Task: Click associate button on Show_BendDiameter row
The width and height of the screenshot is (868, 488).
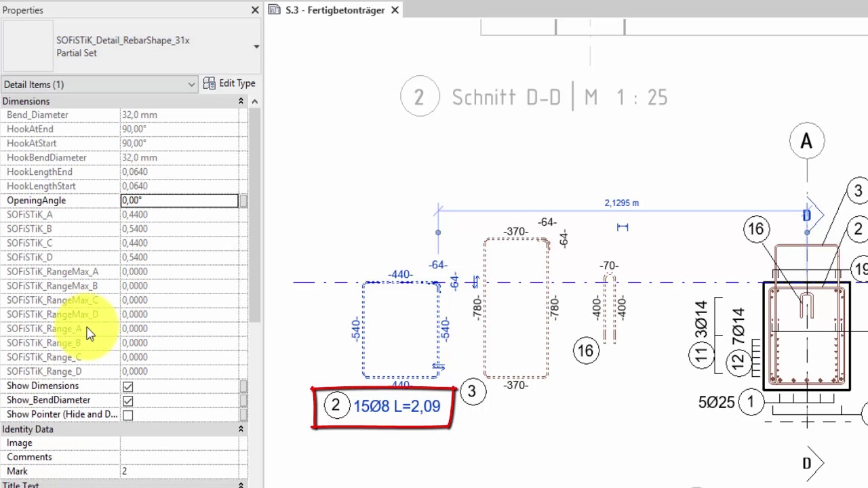Action: coord(243,401)
